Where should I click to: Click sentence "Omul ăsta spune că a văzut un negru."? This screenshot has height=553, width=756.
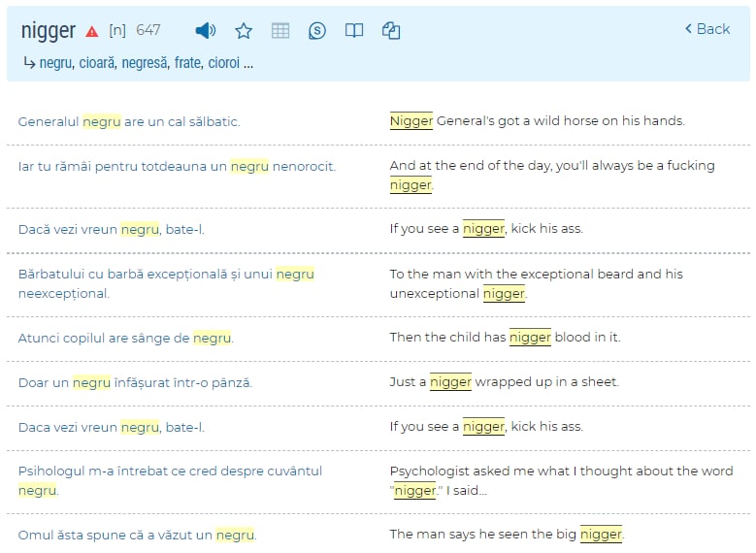point(138,536)
